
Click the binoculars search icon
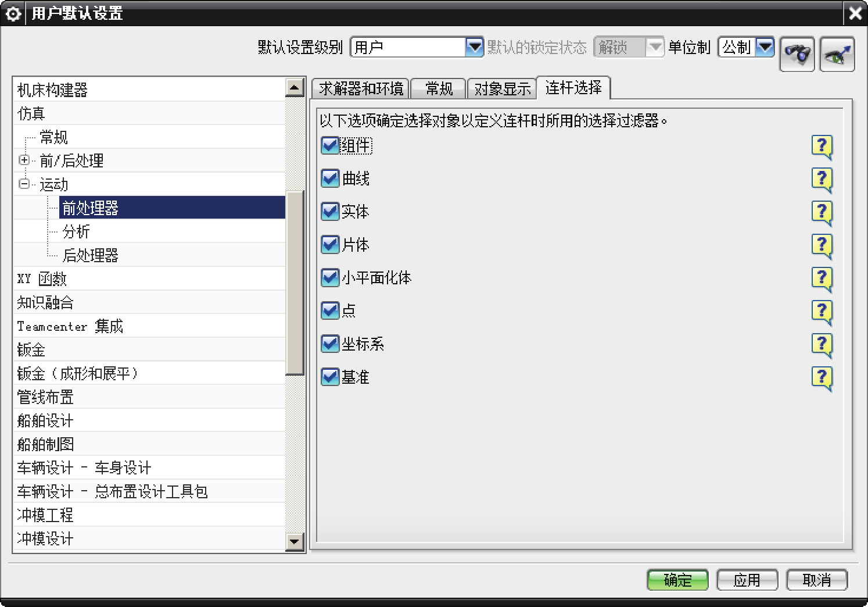797,55
